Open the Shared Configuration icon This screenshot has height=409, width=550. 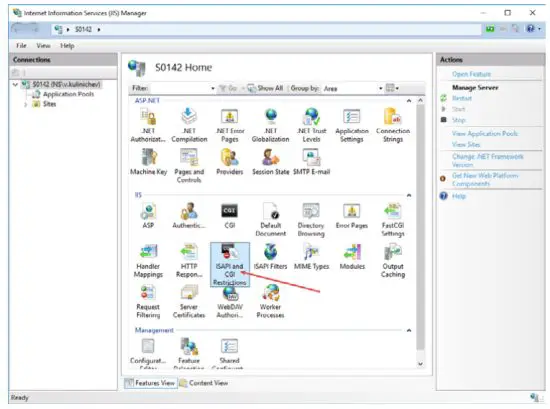pyautogui.click(x=230, y=353)
